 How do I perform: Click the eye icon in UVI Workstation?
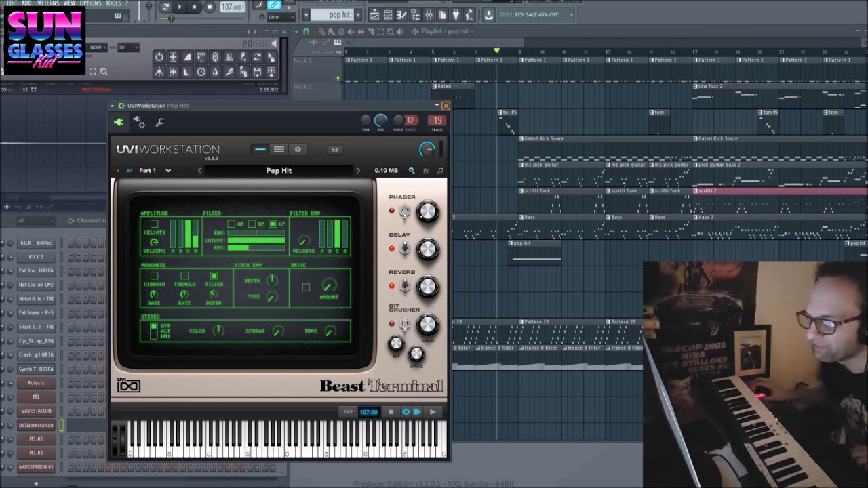(x=335, y=150)
